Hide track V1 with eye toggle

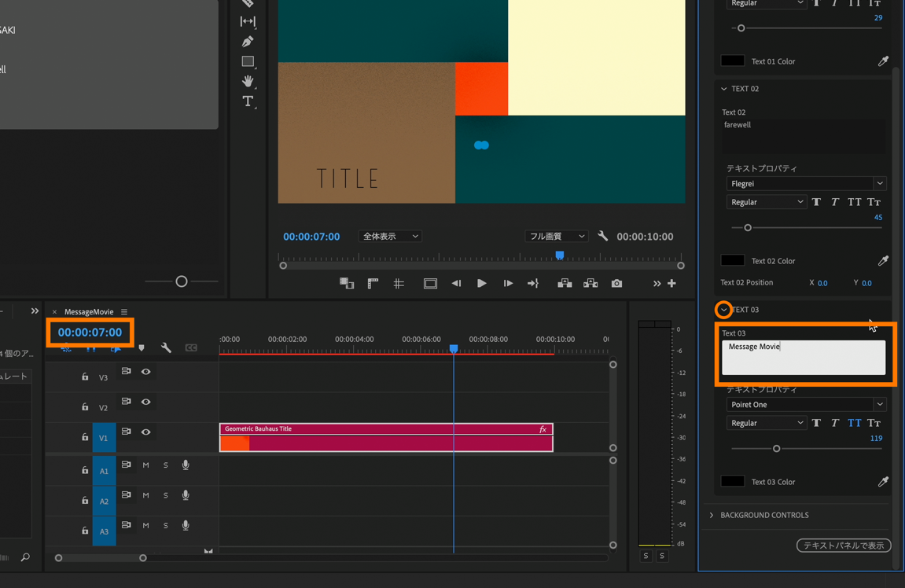pos(145,432)
